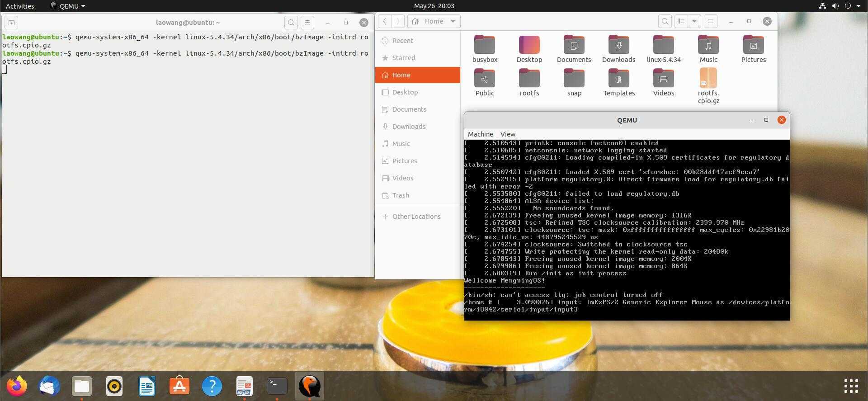Go forward in Files navigation
The image size is (868, 401).
pyautogui.click(x=398, y=21)
